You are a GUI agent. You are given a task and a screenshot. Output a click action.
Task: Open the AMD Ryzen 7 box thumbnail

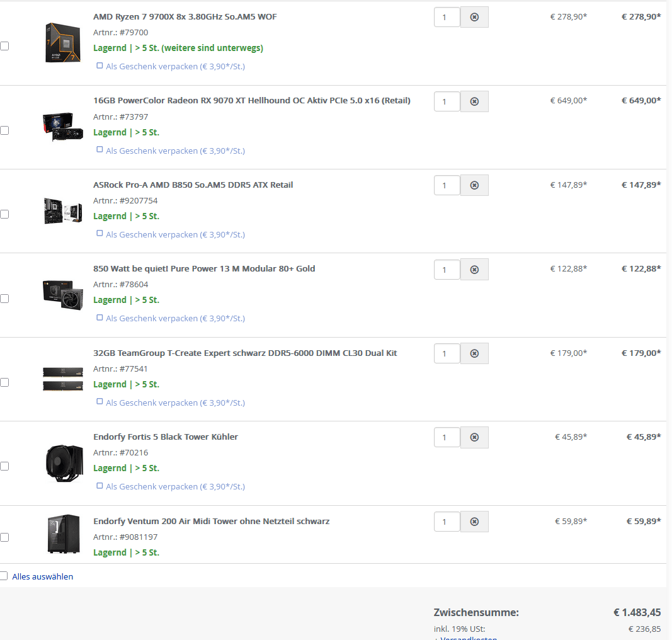pos(63,43)
